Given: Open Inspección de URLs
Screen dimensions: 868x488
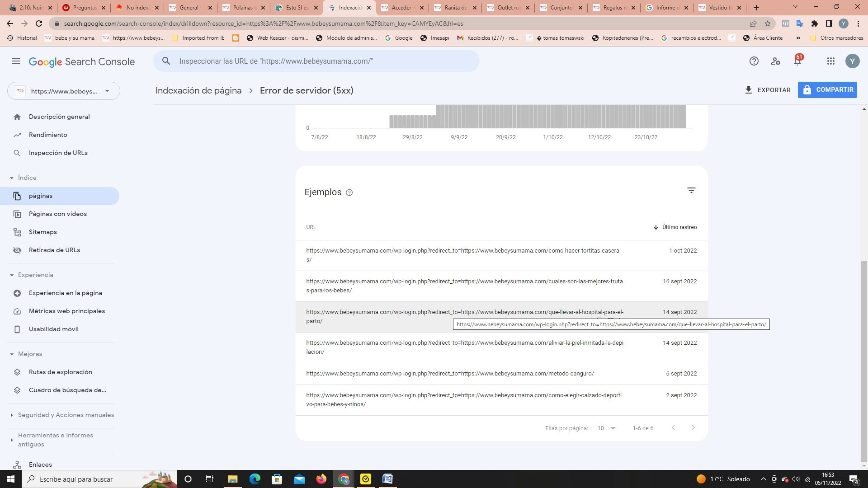Looking at the screenshot, I should point(60,153).
